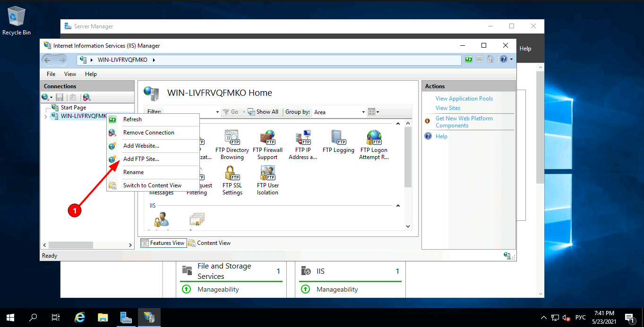
Task: Click the View Sites link
Action: coord(448,108)
